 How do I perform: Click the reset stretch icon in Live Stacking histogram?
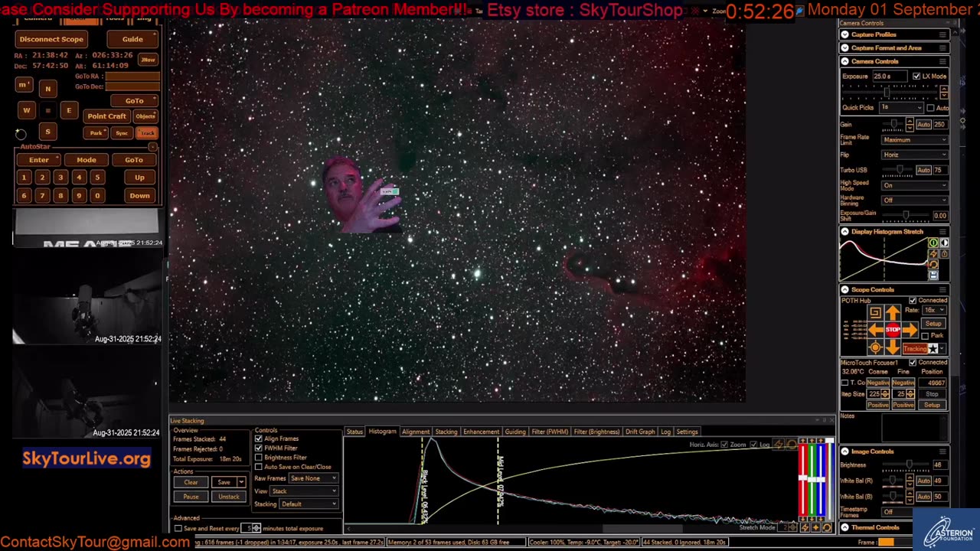tap(792, 445)
